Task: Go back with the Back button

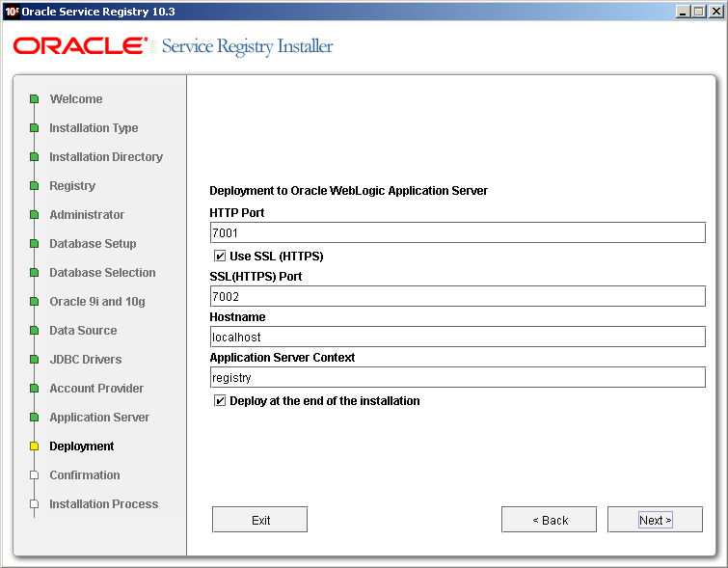Action: (550, 519)
